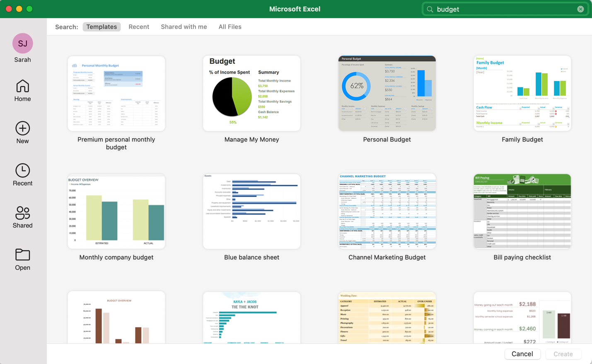Click the Create button
The image size is (592, 364).
[x=563, y=354]
